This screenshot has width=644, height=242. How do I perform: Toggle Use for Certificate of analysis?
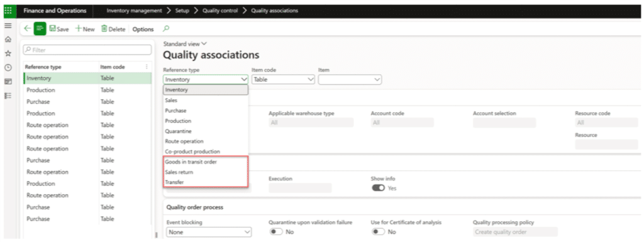378,232
